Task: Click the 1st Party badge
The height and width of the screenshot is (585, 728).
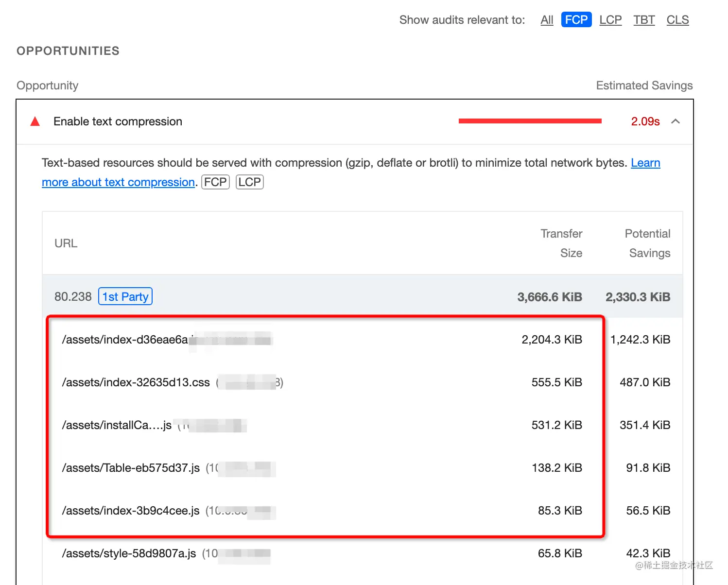Action: click(x=125, y=296)
